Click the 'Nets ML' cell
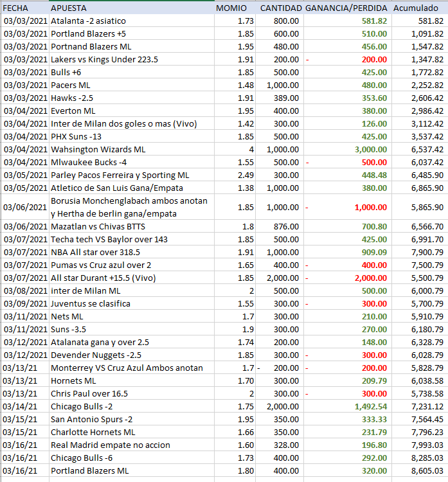 coord(132,317)
